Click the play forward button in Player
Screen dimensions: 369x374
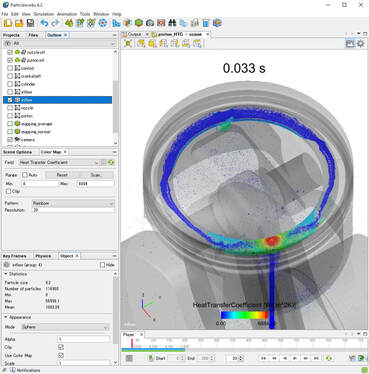(295, 358)
